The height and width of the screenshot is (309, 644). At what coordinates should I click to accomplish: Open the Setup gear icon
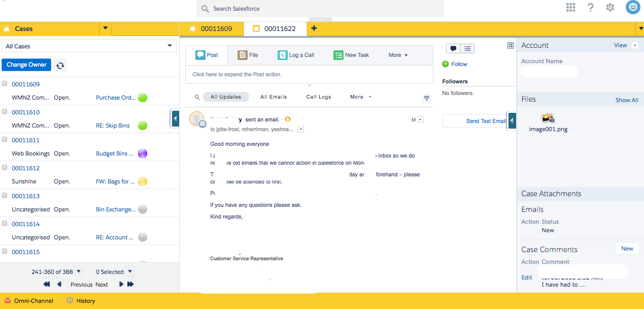[610, 7]
